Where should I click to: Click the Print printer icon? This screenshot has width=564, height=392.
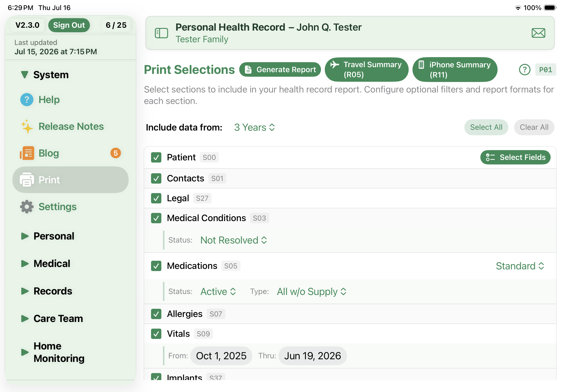pyautogui.click(x=27, y=180)
